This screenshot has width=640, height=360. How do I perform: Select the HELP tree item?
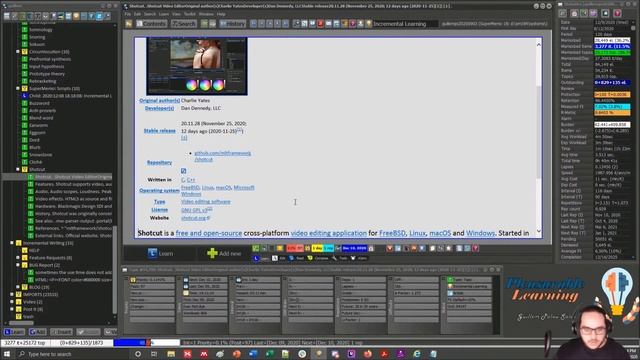(34, 250)
